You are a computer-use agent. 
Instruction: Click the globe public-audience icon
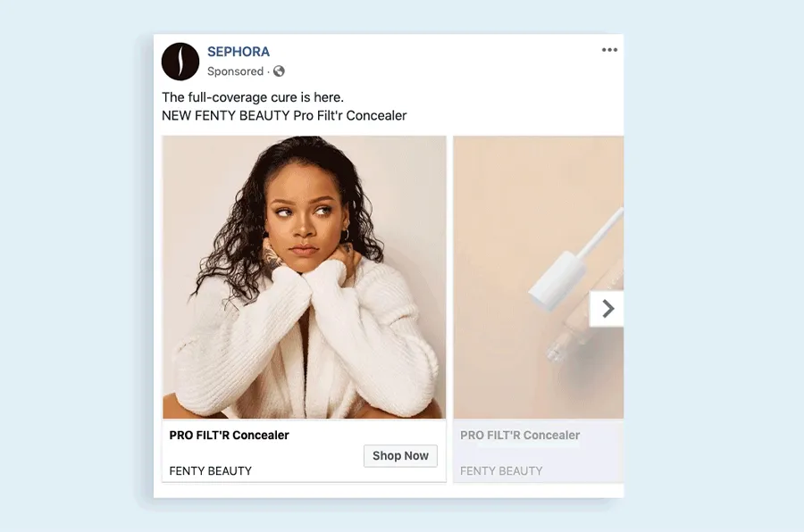[x=279, y=71]
